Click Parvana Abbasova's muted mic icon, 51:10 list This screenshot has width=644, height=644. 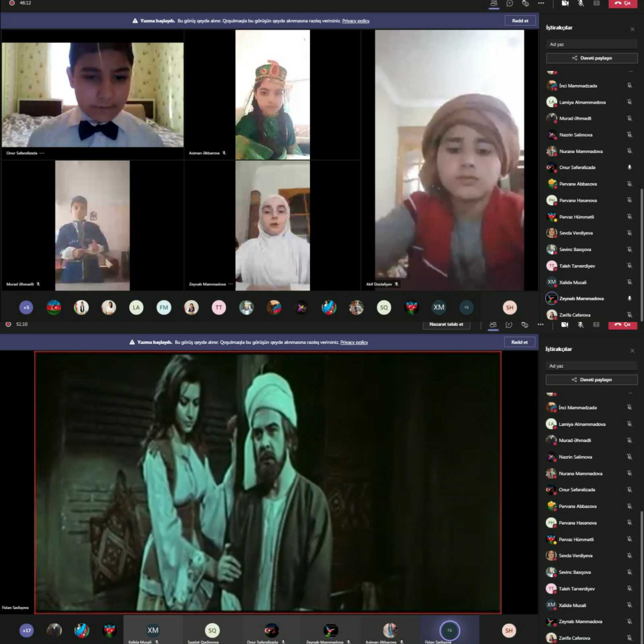coord(630,506)
